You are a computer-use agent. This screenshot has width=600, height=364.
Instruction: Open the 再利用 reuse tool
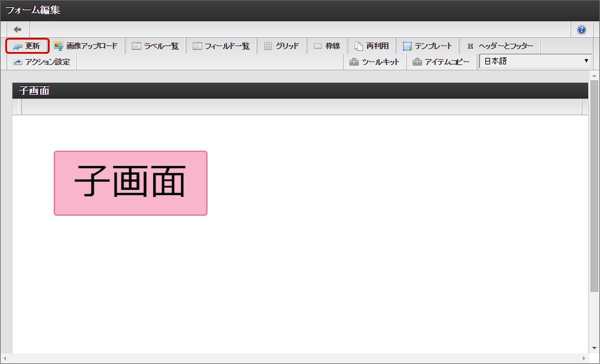click(x=372, y=46)
